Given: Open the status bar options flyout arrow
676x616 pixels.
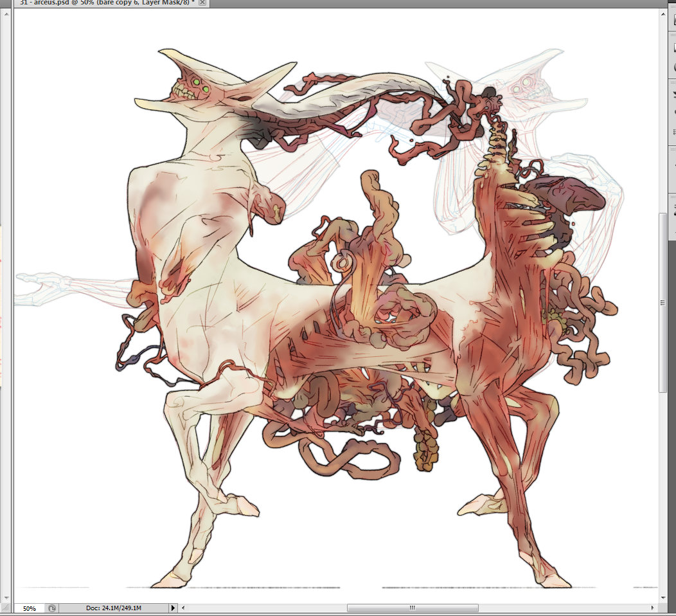Looking at the screenshot, I should coord(173,608).
